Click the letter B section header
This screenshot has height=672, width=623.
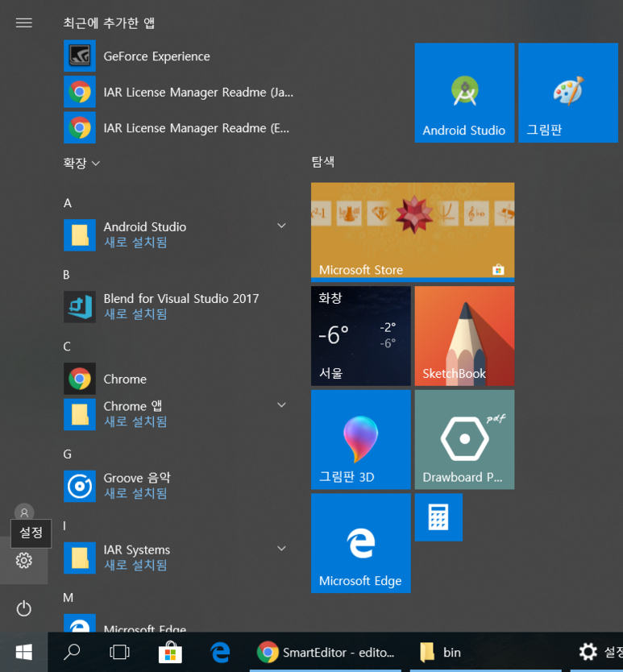pyautogui.click(x=66, y=275)
